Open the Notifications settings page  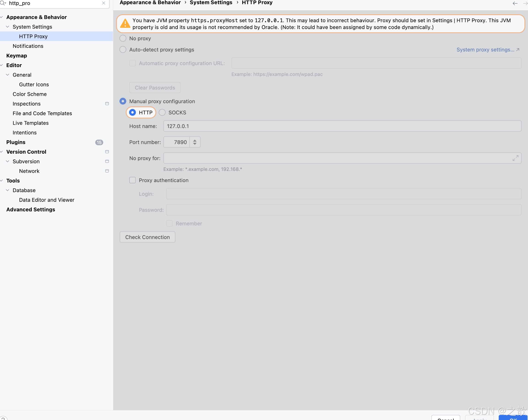(28, 46)
